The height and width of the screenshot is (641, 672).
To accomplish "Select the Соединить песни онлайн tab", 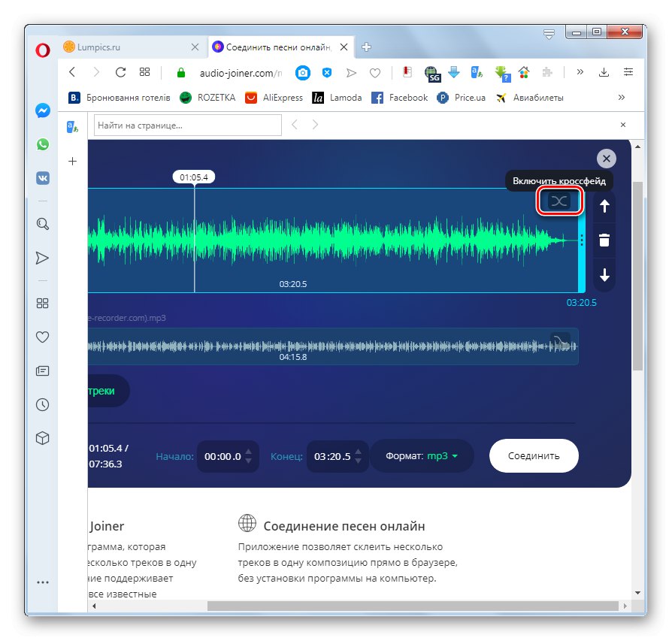I will (273, 47).
